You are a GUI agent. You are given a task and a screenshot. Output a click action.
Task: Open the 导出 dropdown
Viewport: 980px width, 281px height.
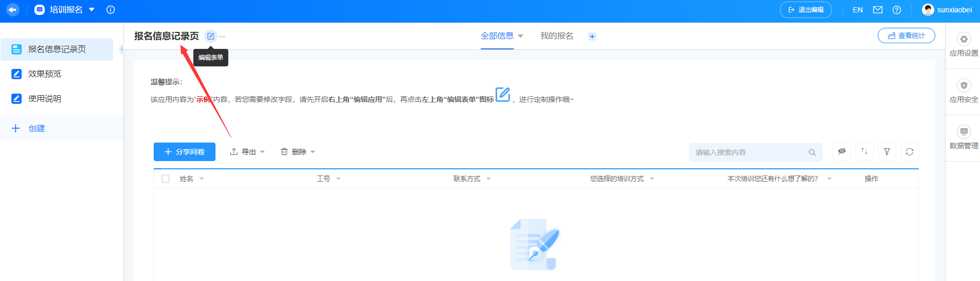pos(247,152)
